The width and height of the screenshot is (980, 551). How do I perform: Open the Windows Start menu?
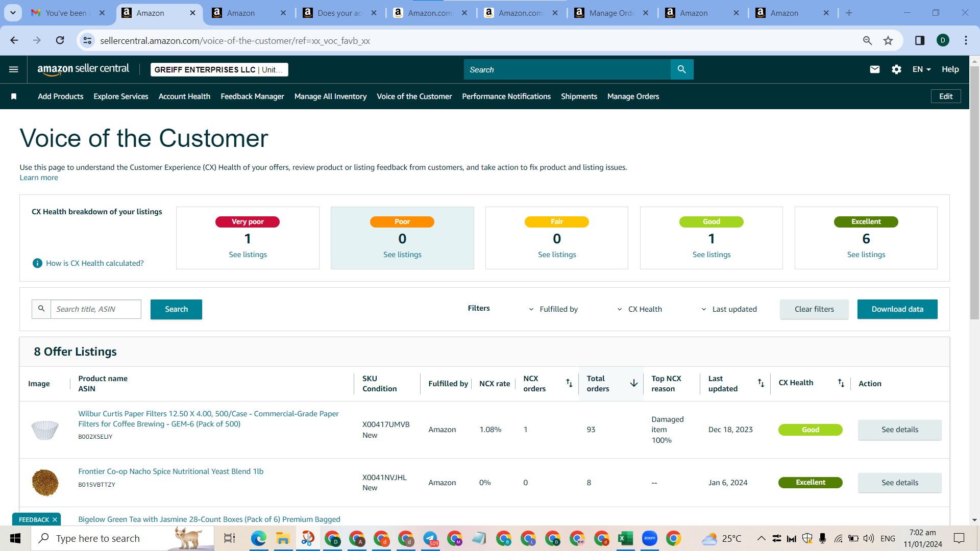(15, 538)
